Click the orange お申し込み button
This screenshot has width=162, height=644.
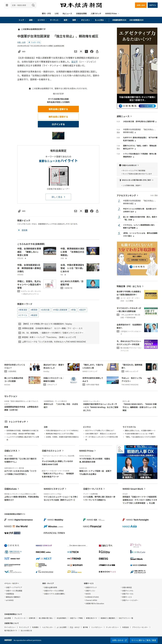[x=141, y=5]
